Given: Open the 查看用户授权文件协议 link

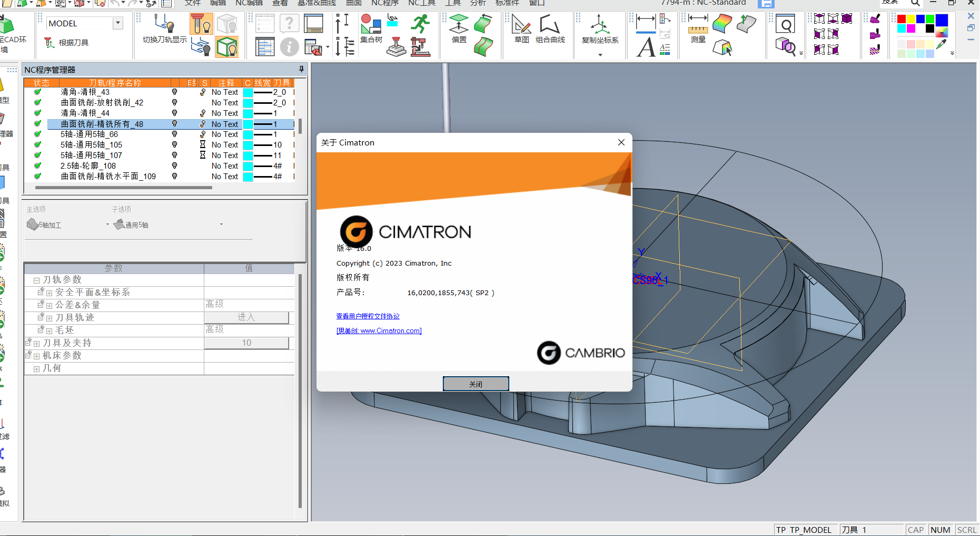Looking at the screenshot, I should click(368, 316).
